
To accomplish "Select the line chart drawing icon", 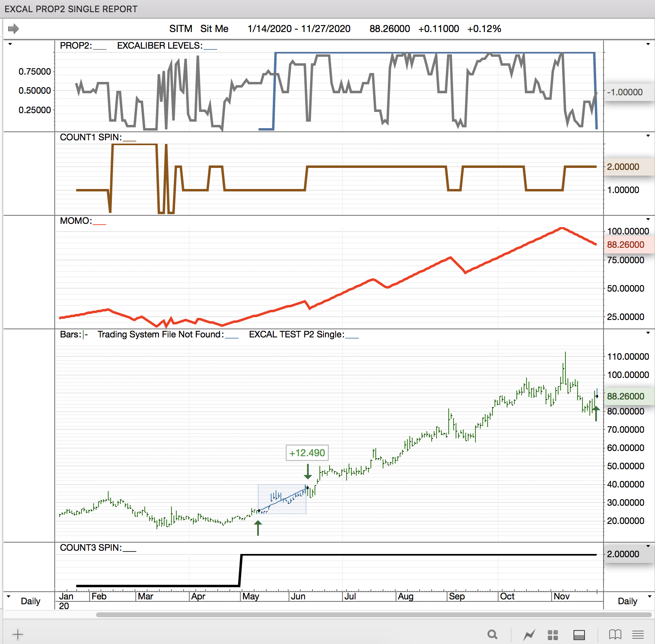I will click(x=529, y=634).
